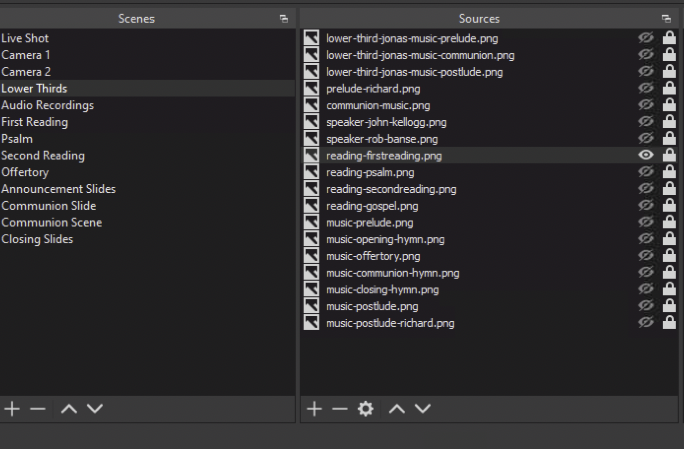Select reading-secondreading.png source name

coord(391,189)
